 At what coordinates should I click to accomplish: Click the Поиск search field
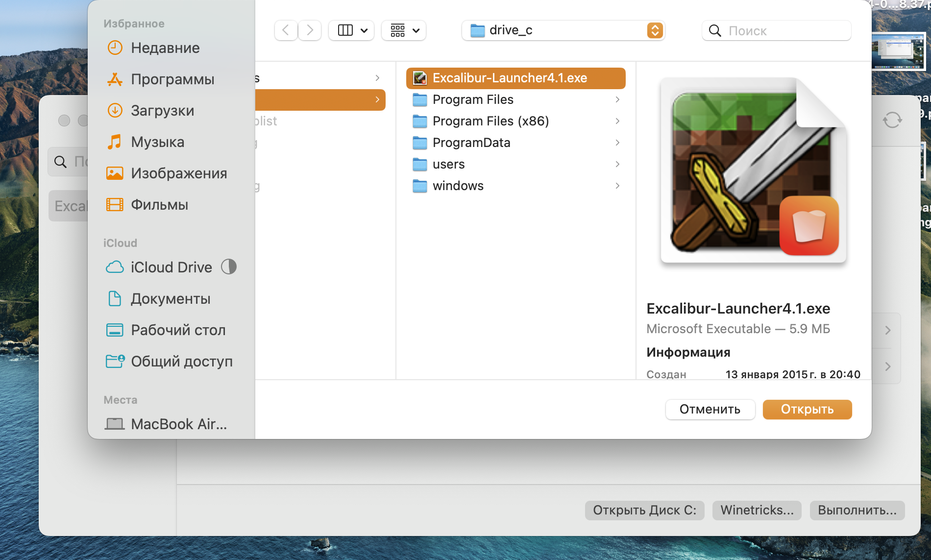[x=777, y=30]
